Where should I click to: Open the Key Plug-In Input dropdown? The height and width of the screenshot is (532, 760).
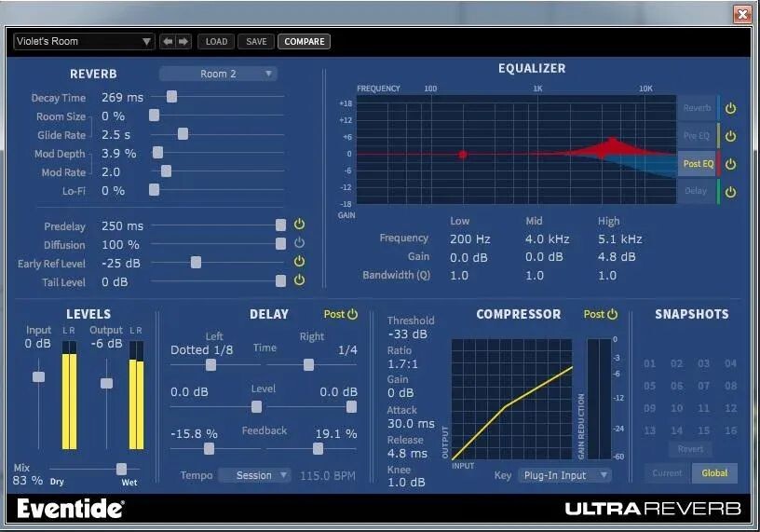[x=565, y=475]
